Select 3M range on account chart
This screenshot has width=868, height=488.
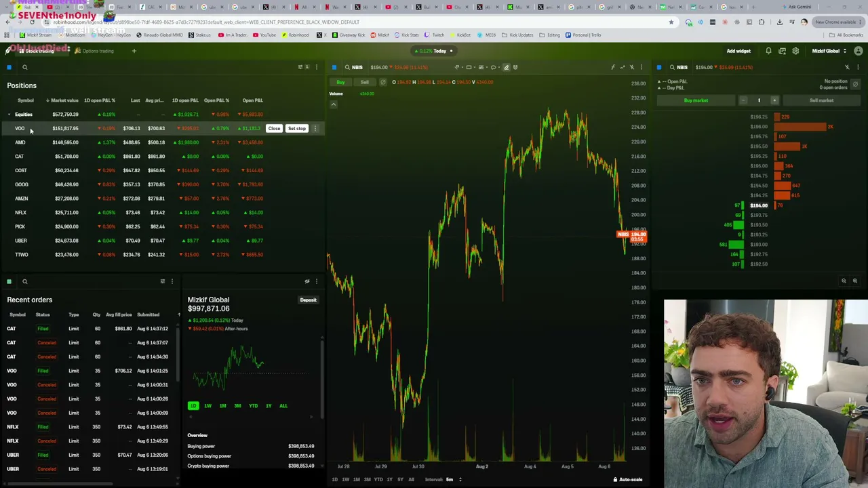(237, 406)
